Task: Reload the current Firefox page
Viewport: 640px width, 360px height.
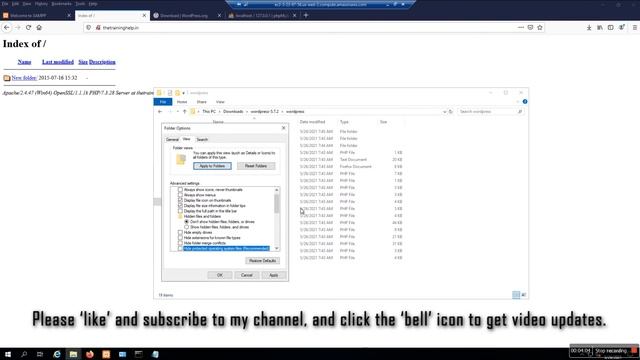Action: (x=28, y=27)
